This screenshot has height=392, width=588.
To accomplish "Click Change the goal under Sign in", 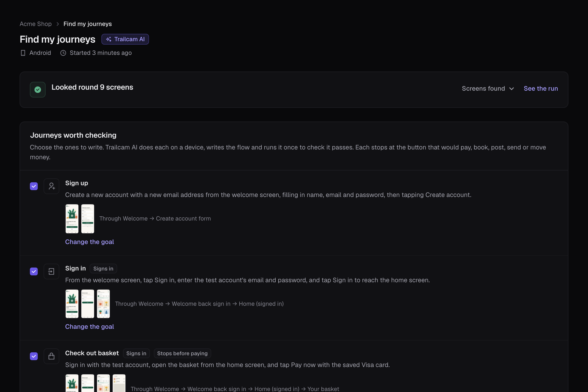I will tap(89, 327).
